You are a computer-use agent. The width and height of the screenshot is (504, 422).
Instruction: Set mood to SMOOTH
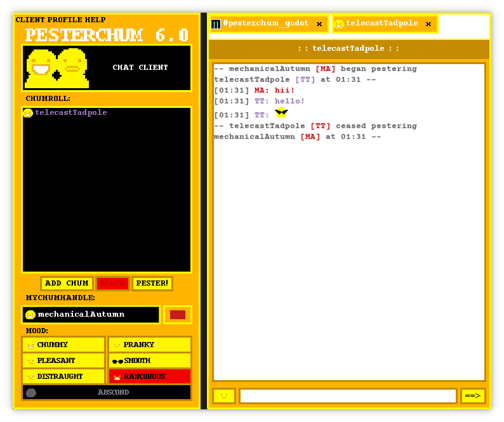tap(149, 360)
